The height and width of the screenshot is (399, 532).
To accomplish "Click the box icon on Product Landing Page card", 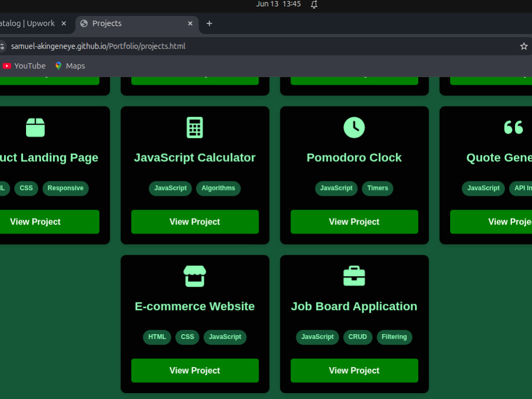I will (x=35, y=128).
